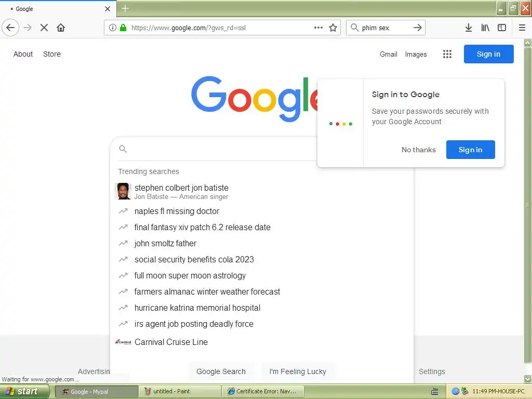Click the green padlock security icon

tap(123, 28)
